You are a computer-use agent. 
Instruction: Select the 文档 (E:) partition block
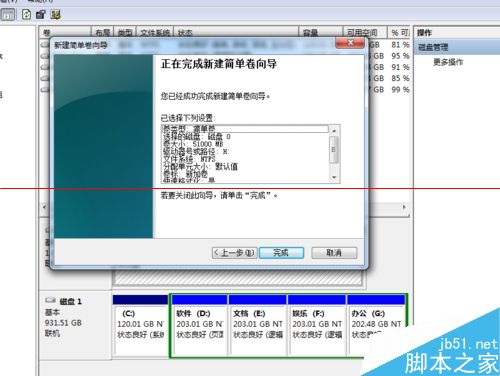point(257,325)
